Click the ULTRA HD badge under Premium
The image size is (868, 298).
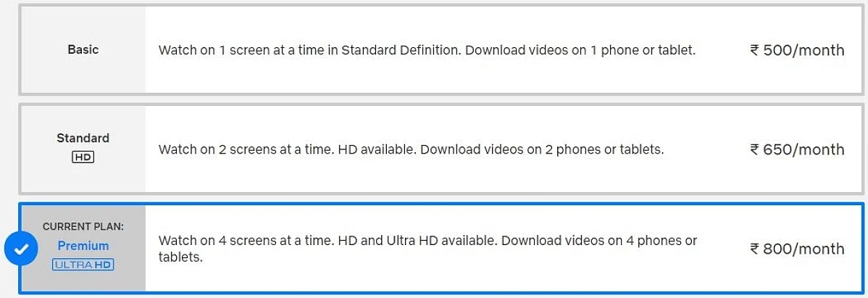[83, 265]
